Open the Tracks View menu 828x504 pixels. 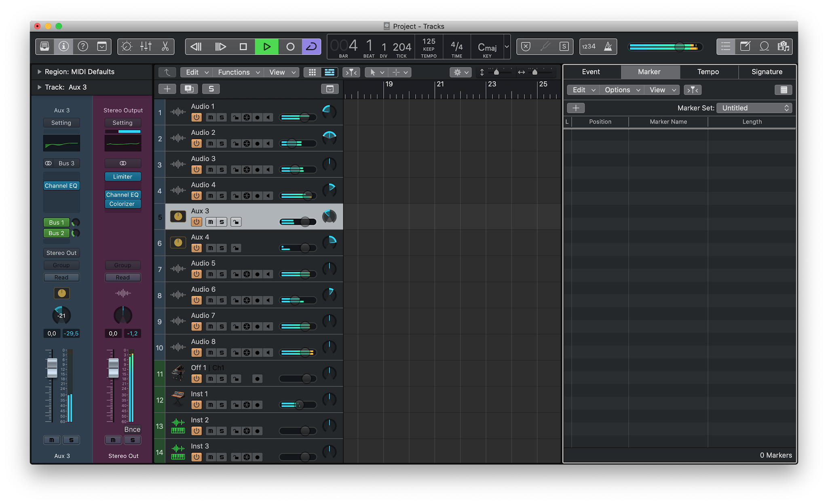click(282, 72)
